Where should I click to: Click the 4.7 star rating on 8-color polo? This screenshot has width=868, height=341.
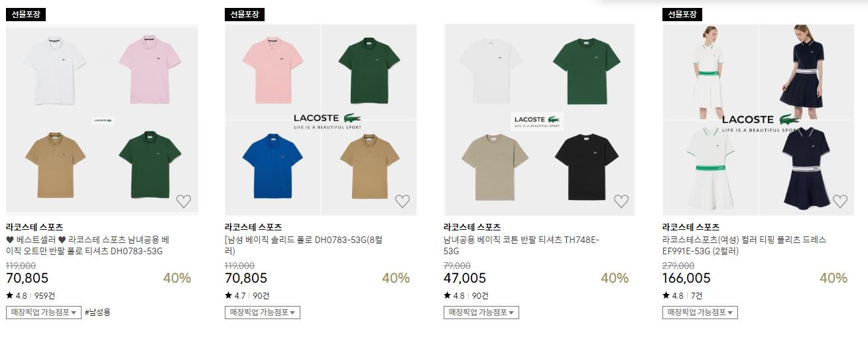click(235, 295)
